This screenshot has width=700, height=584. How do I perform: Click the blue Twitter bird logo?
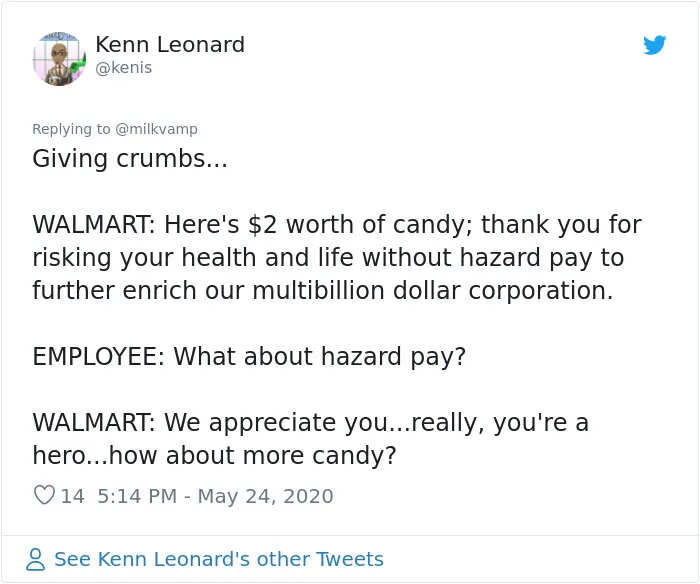point(654,45)
